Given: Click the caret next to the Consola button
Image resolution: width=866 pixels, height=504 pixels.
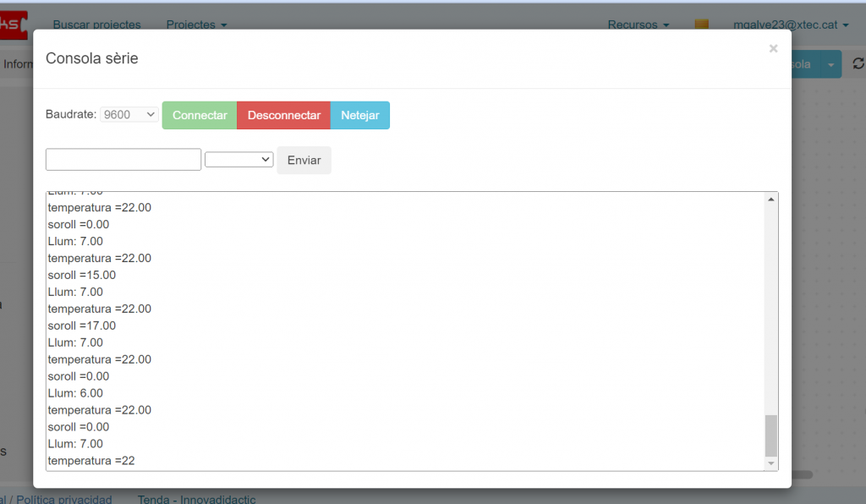Looking at the screenshot, I should (831, 64).
